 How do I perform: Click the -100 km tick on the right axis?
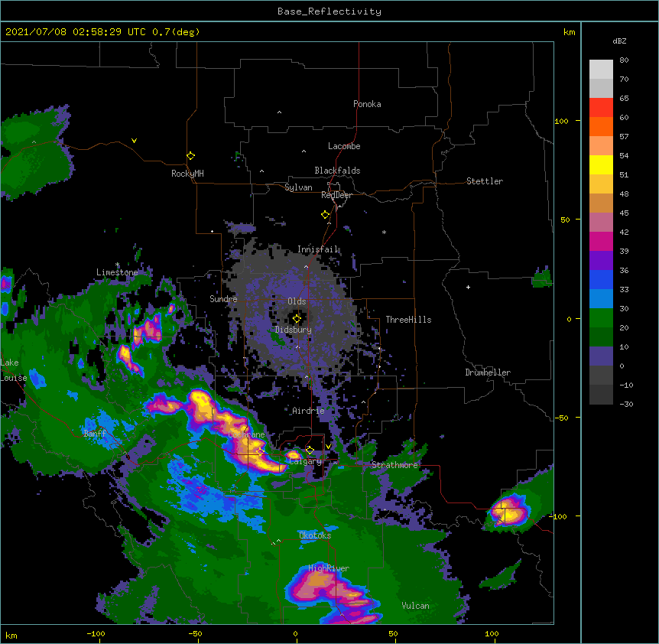coord(559,516)
